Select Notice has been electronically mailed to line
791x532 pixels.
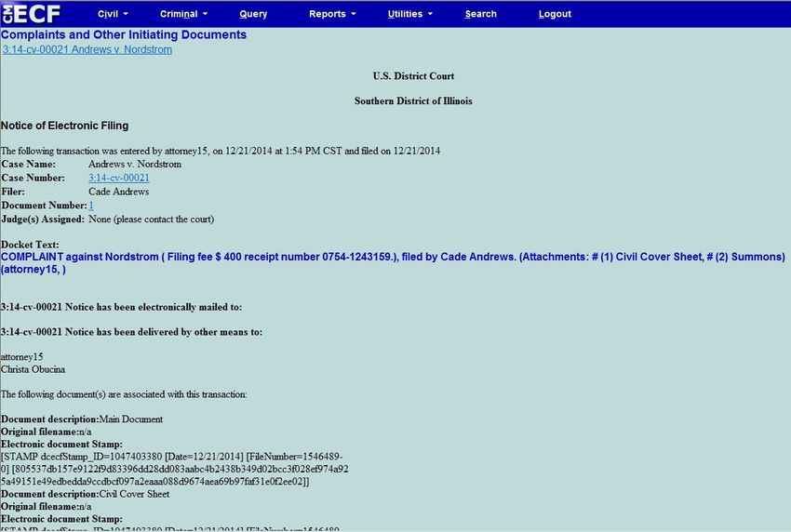(x=121, y=307)
